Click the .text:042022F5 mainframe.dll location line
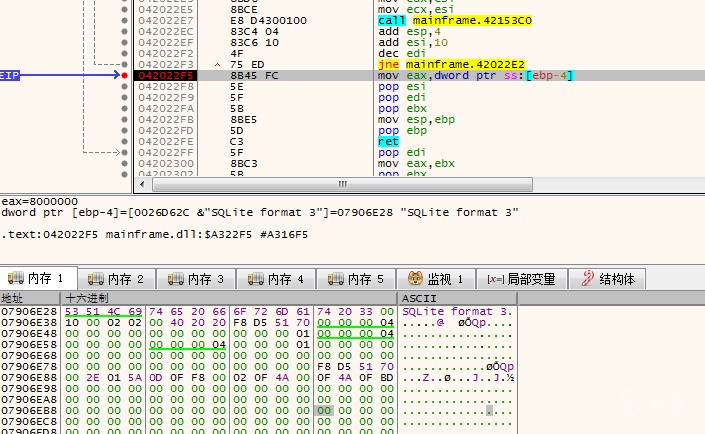This screenshot has width=705, height=434. [x=155, y=234]
